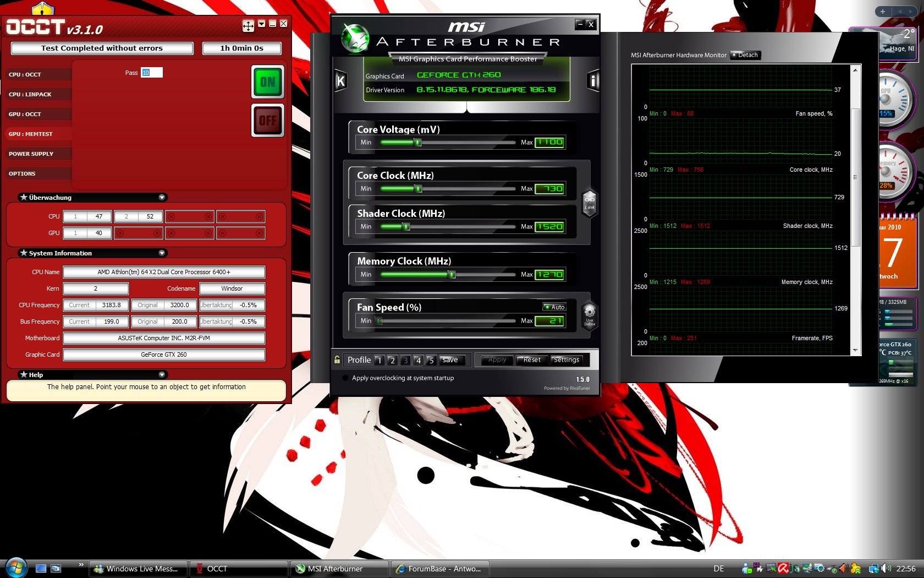Screen dimensions: 924x578
Task: Select Afterburner profile 5
Action: (x=432, y=360)
